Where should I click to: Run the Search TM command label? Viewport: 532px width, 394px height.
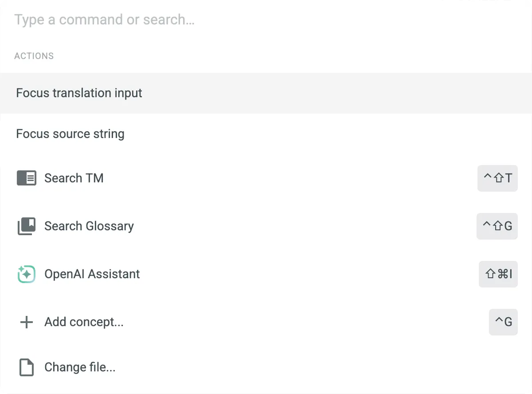(x=74, y=178)
